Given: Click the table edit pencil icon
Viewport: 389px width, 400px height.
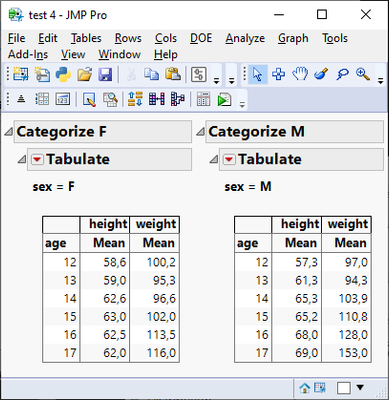Looking at the screenshot, I should [x=89, y=99].
